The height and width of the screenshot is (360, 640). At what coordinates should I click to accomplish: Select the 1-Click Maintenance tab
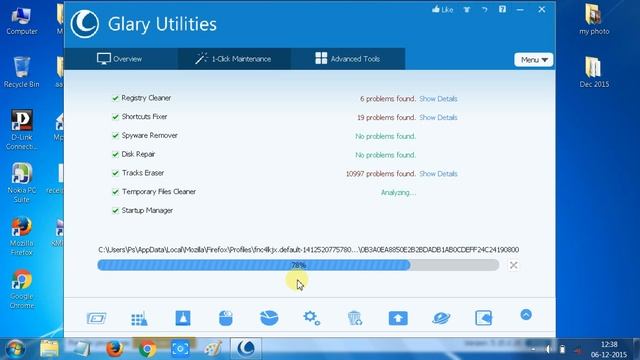(x=234, y=59)
